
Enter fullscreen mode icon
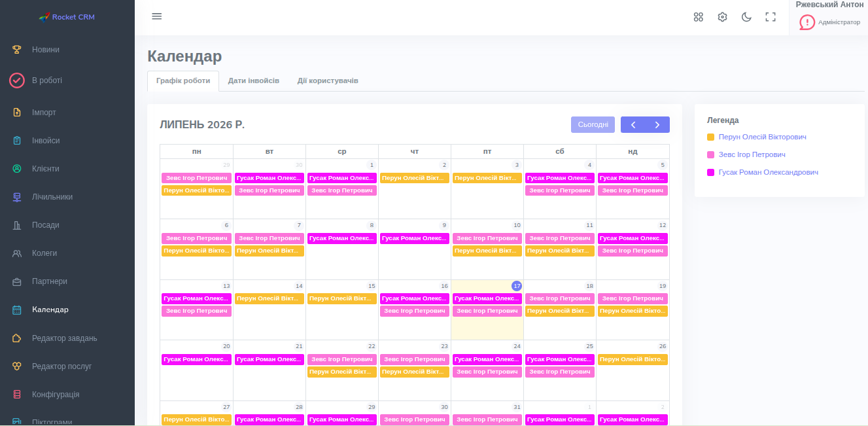tap(771, 17)
